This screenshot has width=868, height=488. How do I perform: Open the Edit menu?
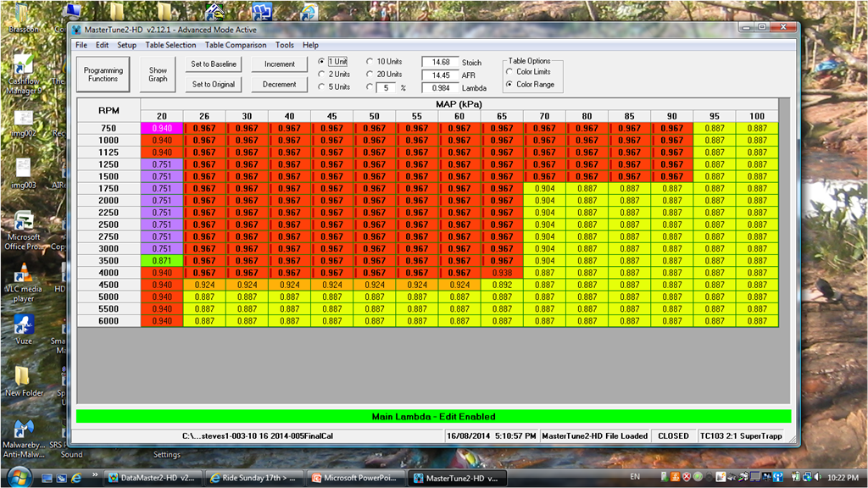102,45
